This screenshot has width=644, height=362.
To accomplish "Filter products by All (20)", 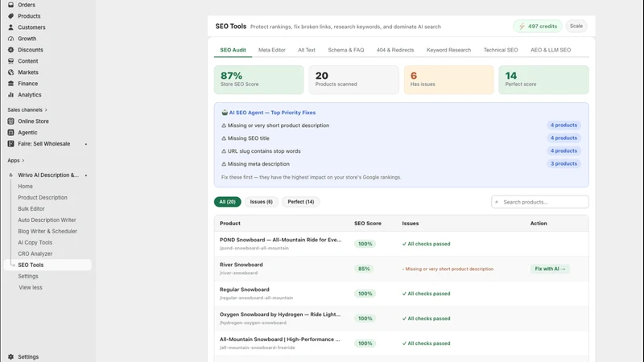I will [227, 202].
